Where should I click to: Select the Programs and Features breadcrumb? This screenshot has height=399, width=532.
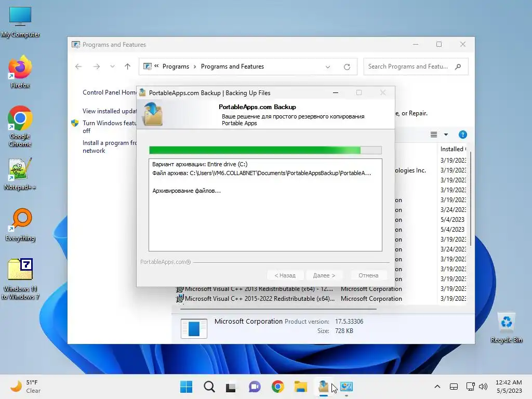232,66
